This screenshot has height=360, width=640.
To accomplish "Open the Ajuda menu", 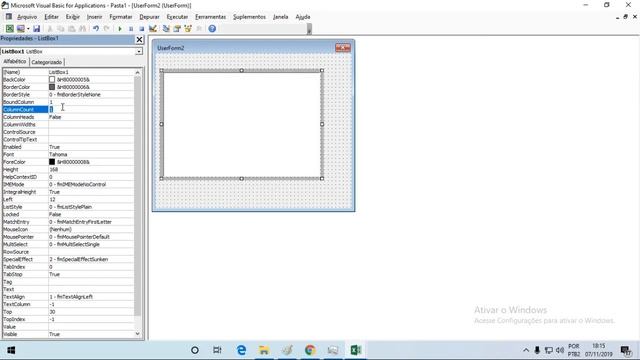I will tap(303, 17).
